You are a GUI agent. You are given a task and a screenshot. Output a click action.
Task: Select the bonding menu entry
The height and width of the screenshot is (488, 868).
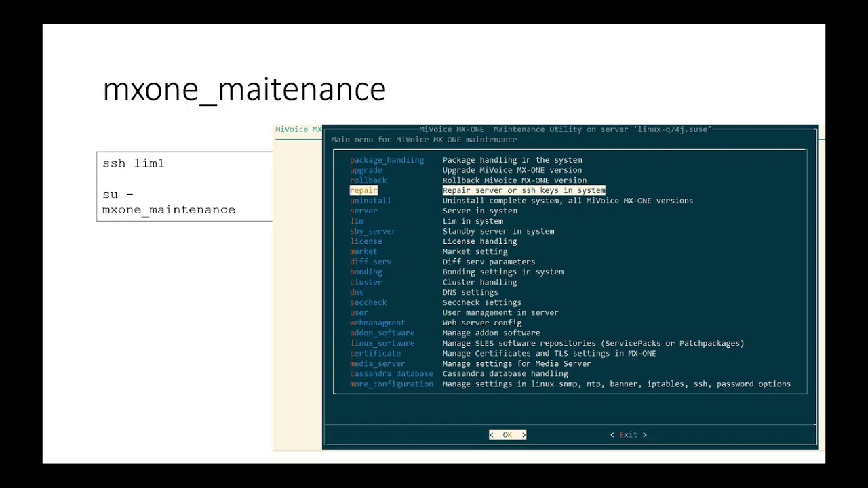[366, 272]
